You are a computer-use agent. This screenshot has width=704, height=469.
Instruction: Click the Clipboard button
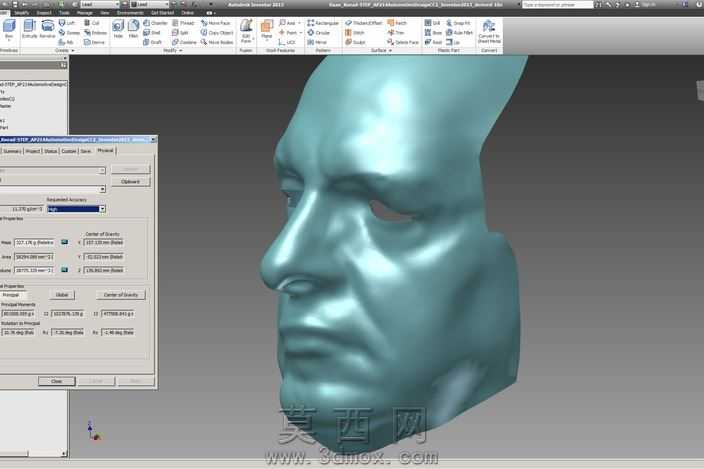(130, 182)
